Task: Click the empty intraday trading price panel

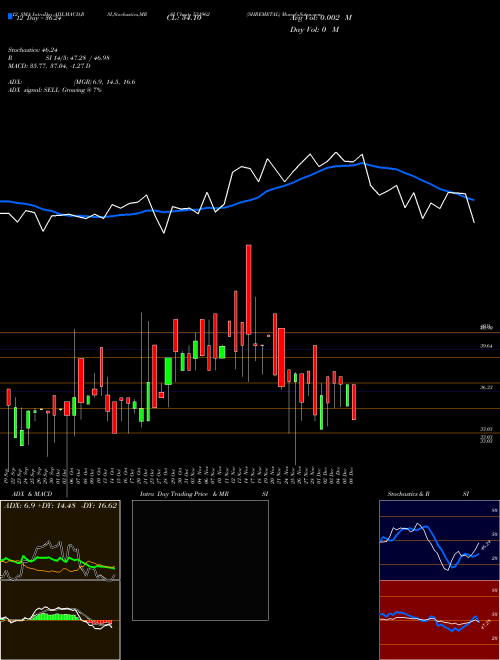Action: 200,560
